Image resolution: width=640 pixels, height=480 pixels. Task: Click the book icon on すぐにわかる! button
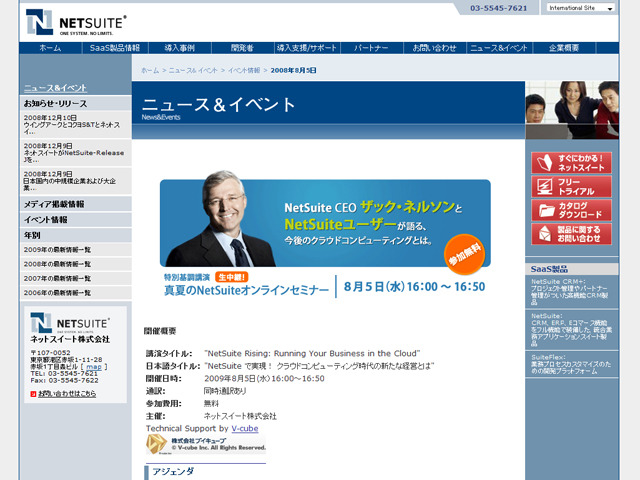coord(544,163)
